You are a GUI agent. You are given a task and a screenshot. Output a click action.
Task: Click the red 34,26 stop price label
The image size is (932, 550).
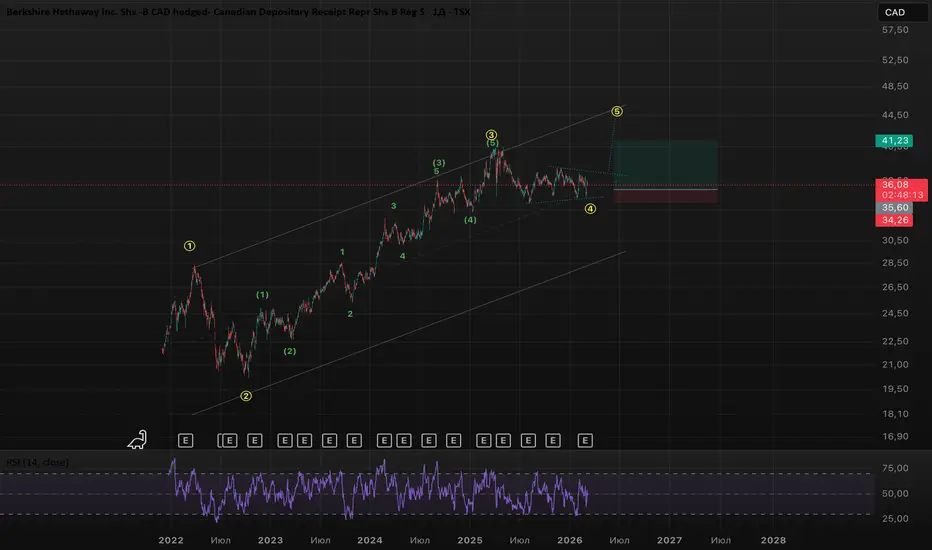tap(895, 220)
